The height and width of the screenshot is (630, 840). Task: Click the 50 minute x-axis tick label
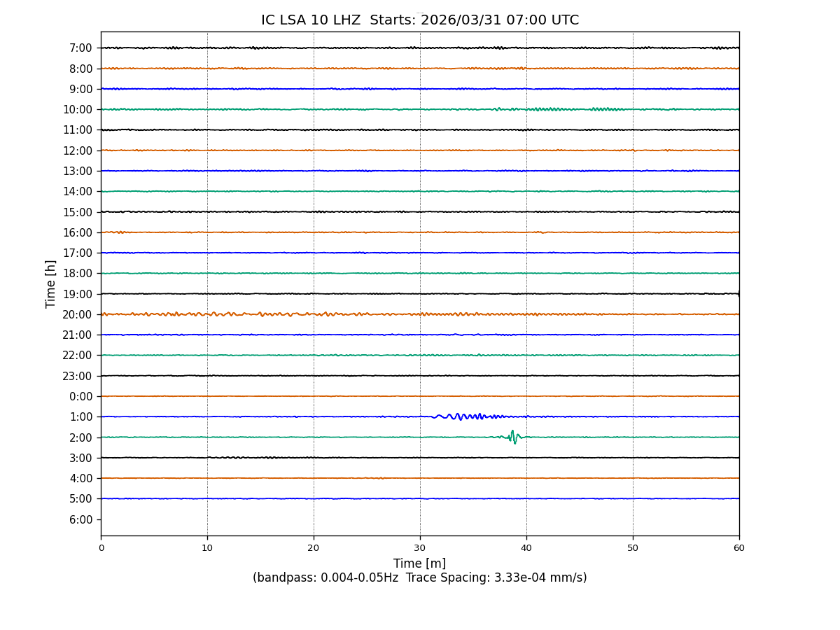pyautogui.click(x=633, y=548)
